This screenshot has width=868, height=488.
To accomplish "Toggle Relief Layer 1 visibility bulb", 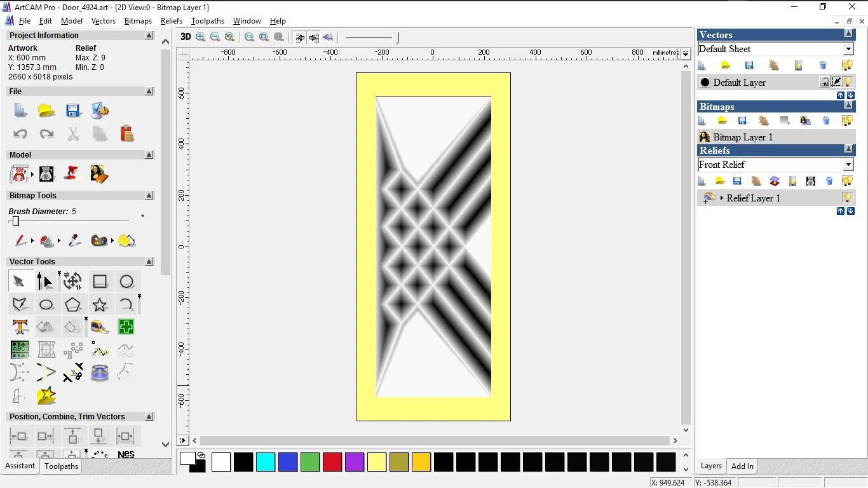I will 847,198.
